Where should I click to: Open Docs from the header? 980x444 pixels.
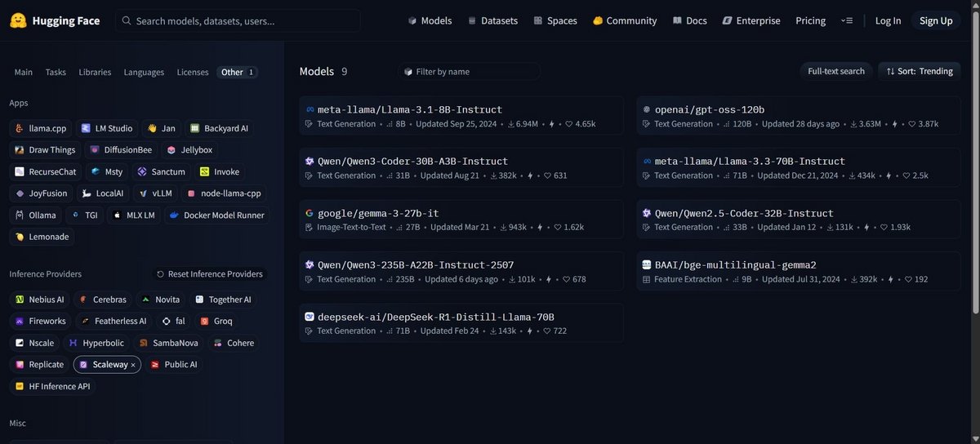coord(690,20)
